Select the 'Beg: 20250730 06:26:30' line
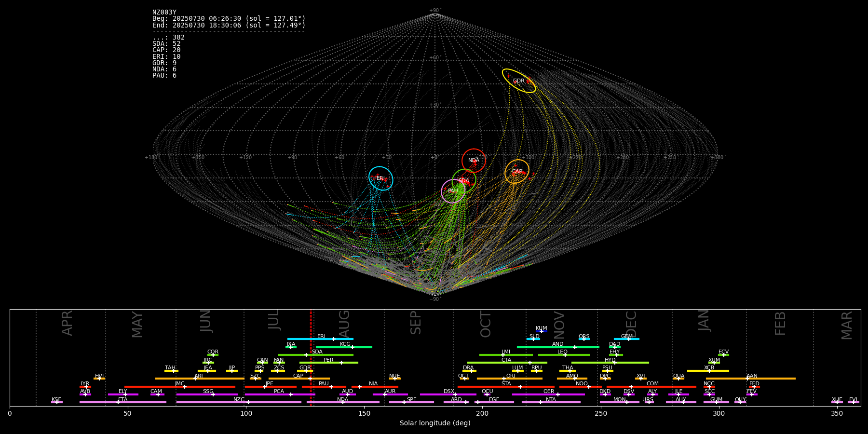The height and width of the screenshot is (434, 868). (229, 19)
